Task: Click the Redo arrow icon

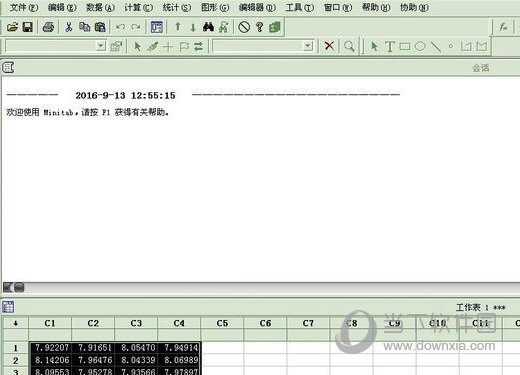Action: (x=135, y=27)
